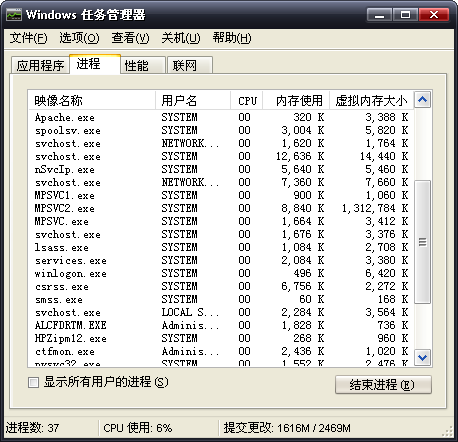Click the vertical scrollbar thumb
The height and width of the screenshot is (442, 458).
coord(422,242)
